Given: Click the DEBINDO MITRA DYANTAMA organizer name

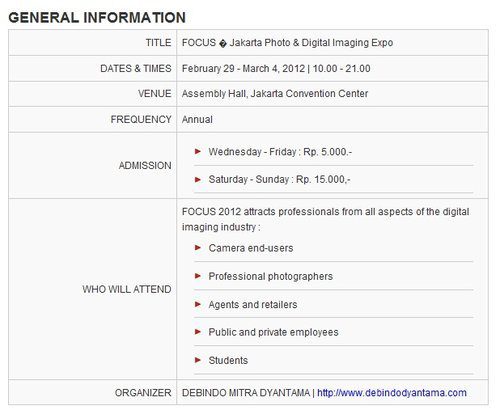Looking at the screenshot, I should click(246, 393).
